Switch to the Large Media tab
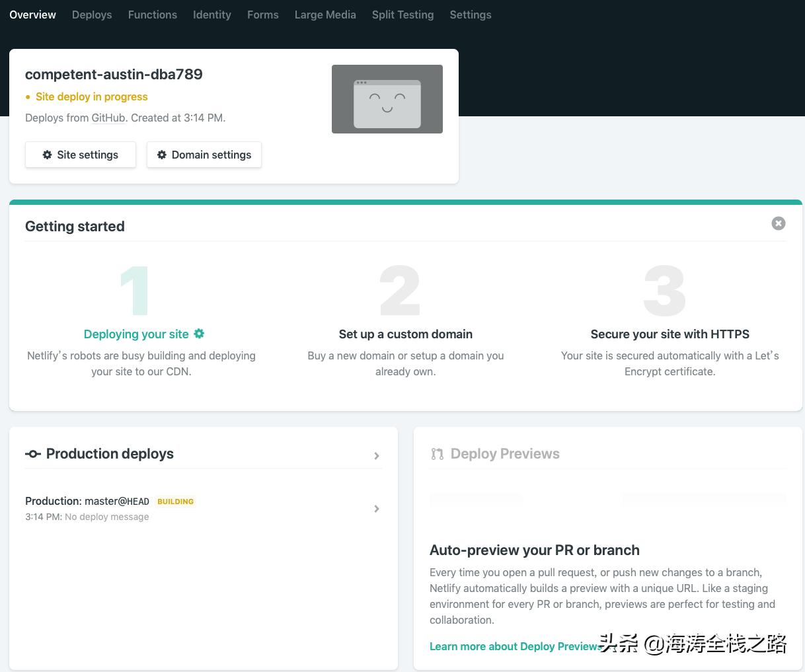805x672 pixels. click(325, 15)
